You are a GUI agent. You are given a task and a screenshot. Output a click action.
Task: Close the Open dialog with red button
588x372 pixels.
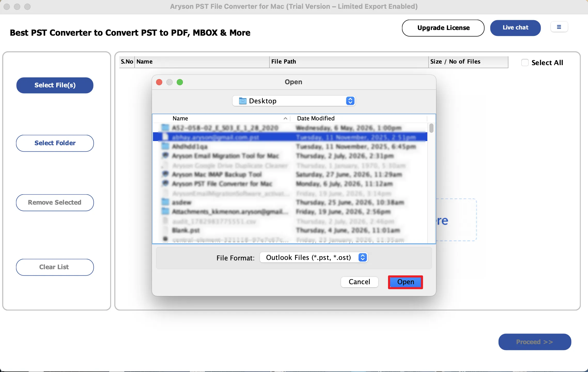click(159, 82)
